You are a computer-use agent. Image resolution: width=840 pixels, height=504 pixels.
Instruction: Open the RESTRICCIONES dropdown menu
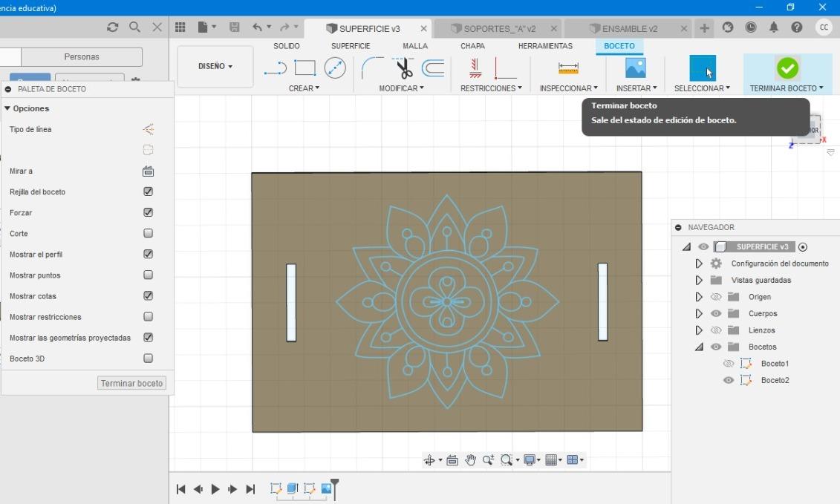click(x=491, y=88)
